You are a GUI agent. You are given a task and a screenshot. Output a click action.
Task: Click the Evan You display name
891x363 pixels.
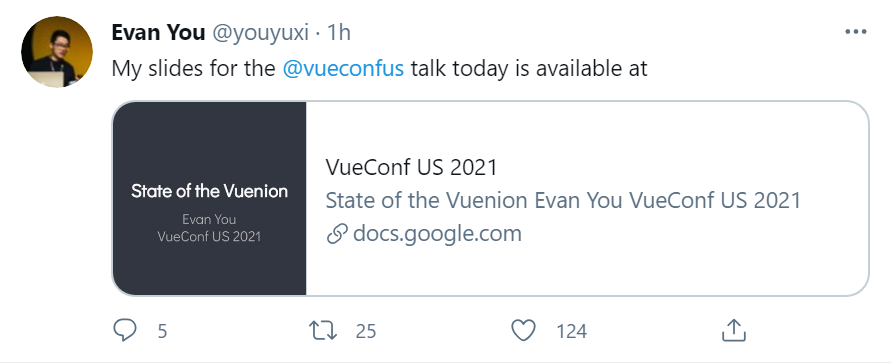click(x=158, y=32)
